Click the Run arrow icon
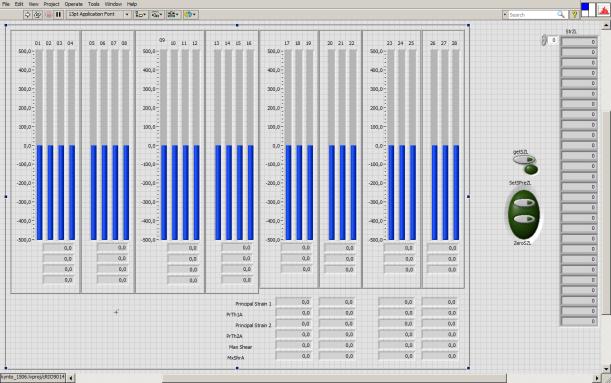This screenshot has height=383, width=611. (27, 15)
